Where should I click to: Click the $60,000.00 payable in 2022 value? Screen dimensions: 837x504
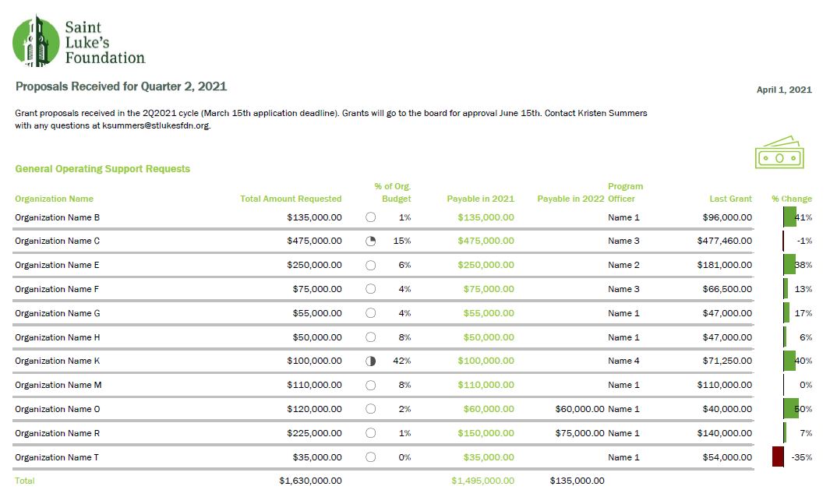580,409
